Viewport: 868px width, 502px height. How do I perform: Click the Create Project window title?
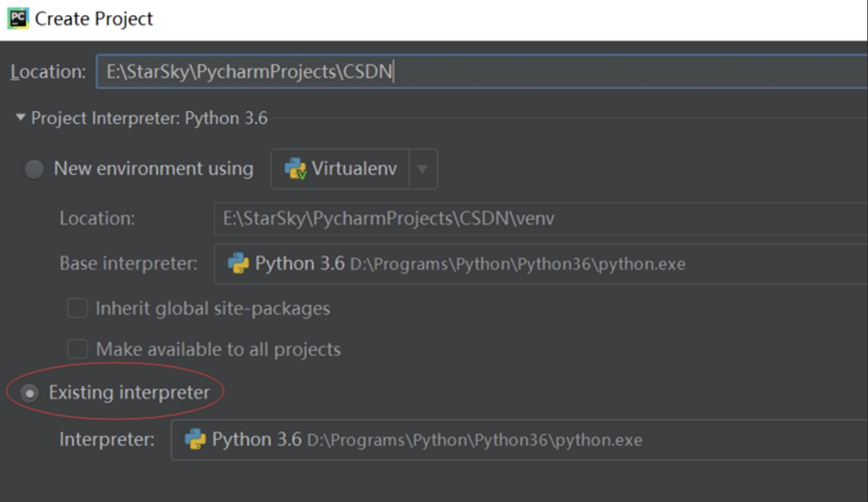[94, 18]
